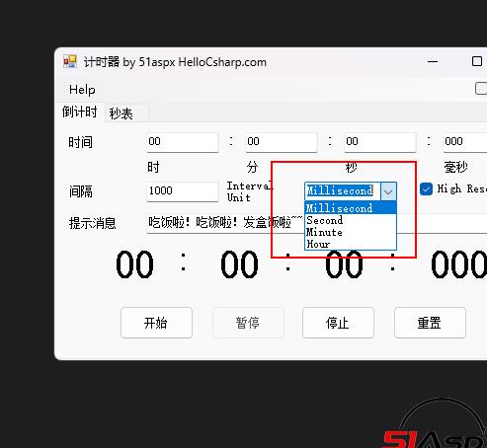The height and width of the screenshot is (448, 487).
Task: Uncheck the High Resolution checkbox
Action: click(426, 189)
